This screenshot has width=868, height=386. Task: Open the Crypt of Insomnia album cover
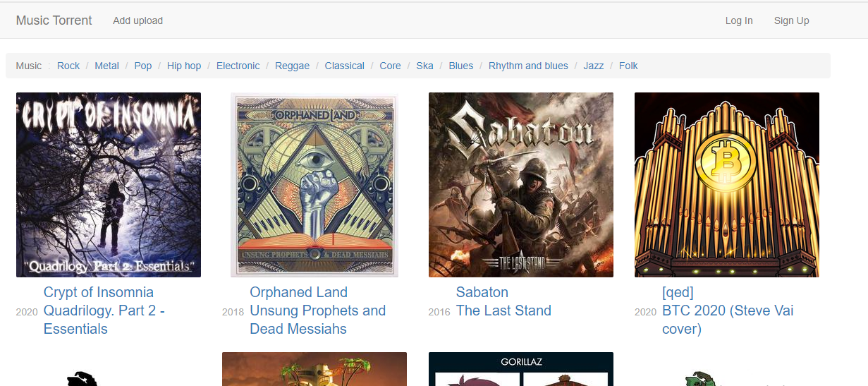pyautogui.click(x=109, y=185)
